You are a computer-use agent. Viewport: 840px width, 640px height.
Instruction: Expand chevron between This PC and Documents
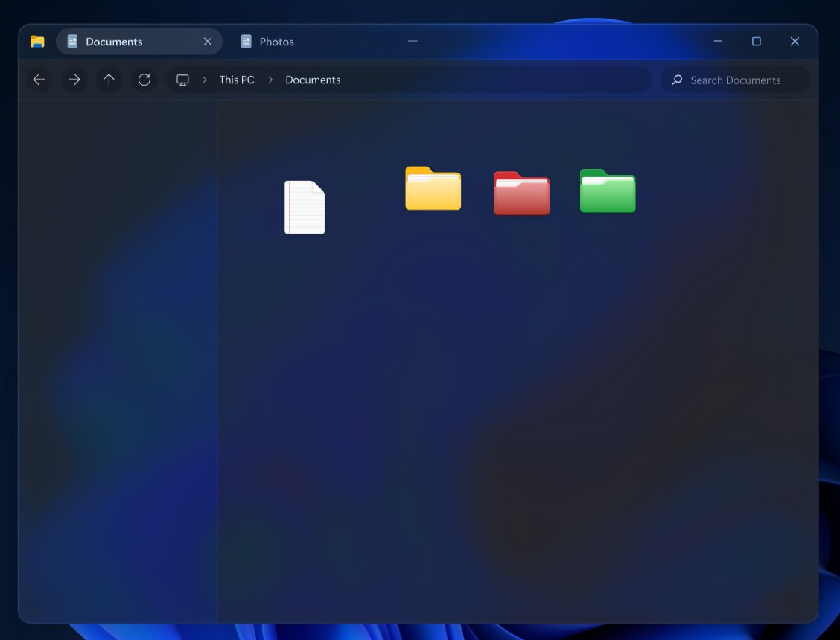click(x=270, y=80)
